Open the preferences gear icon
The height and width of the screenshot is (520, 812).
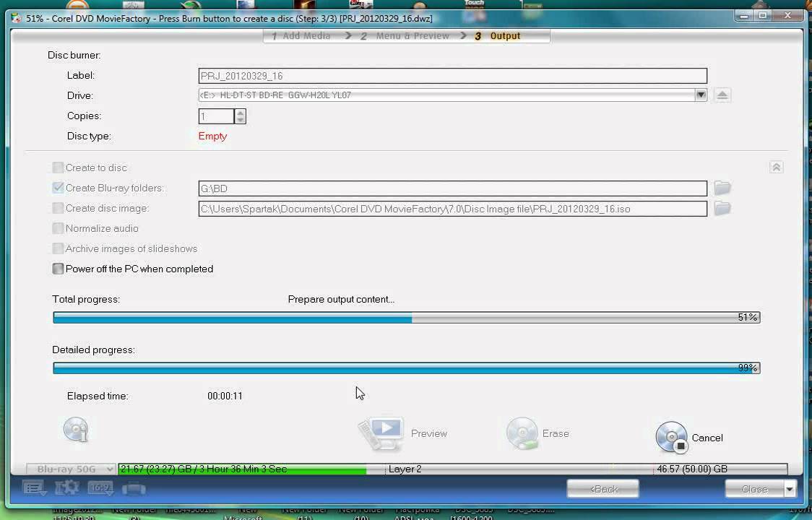66,487
